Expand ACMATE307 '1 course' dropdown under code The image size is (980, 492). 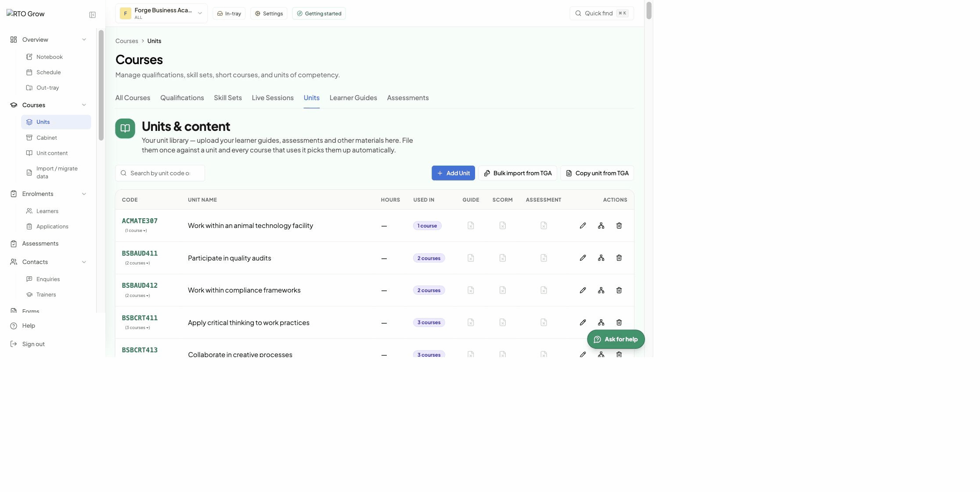pyautogui.click(x=136, y=231)
